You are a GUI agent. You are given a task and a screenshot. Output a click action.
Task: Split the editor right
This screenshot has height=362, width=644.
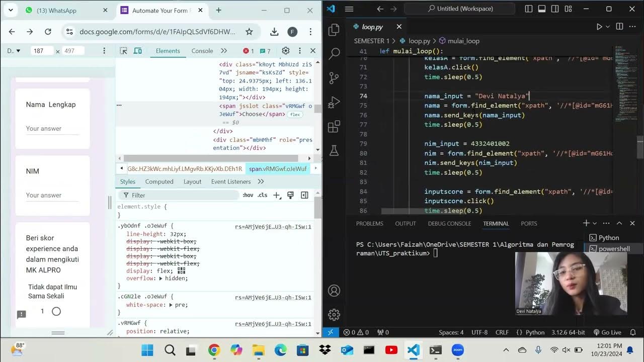[x=619, y=27]
